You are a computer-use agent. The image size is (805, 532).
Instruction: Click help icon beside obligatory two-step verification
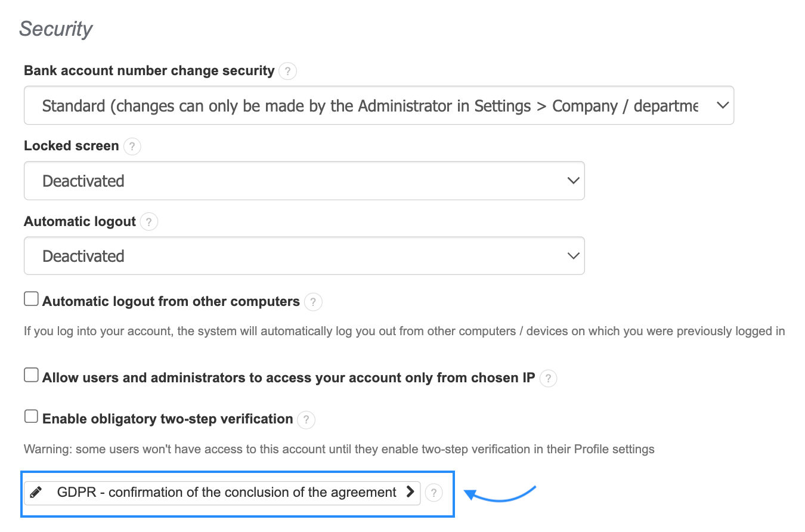(x=306, y=420)
